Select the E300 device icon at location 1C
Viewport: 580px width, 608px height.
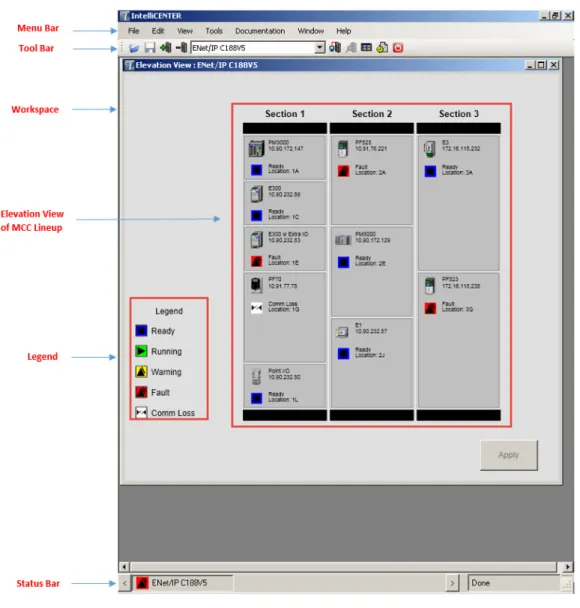[256, 194]
